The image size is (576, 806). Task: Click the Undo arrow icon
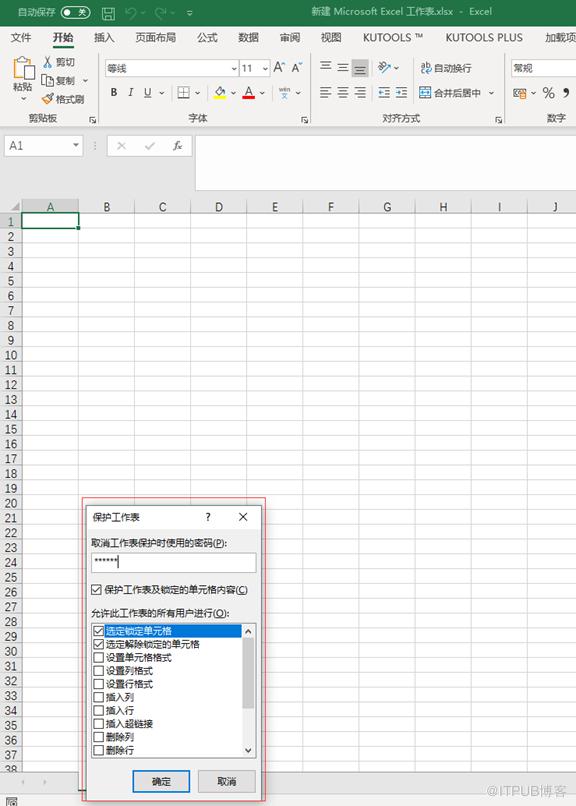click(131, 12)
